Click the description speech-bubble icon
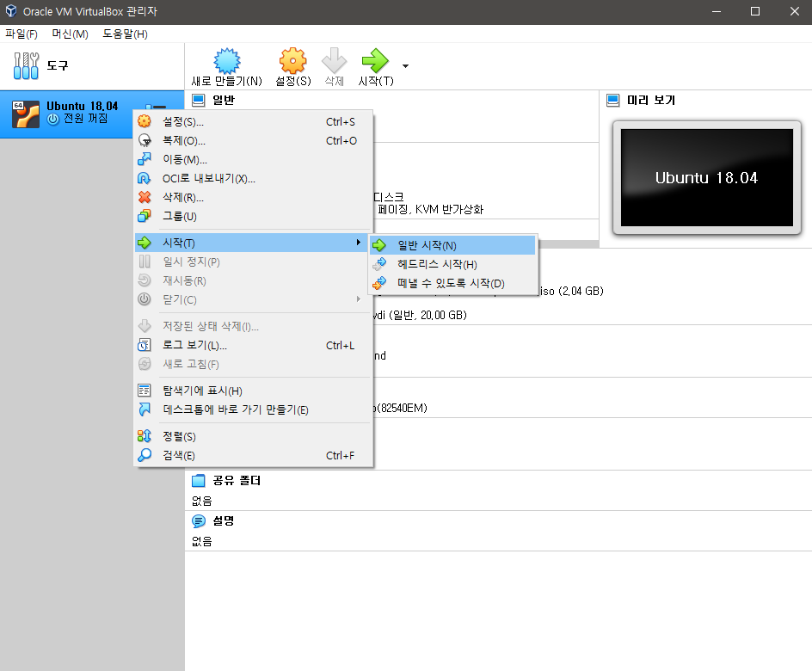The image size is (812, 671). pyautogui.click(x=199, y=520)
